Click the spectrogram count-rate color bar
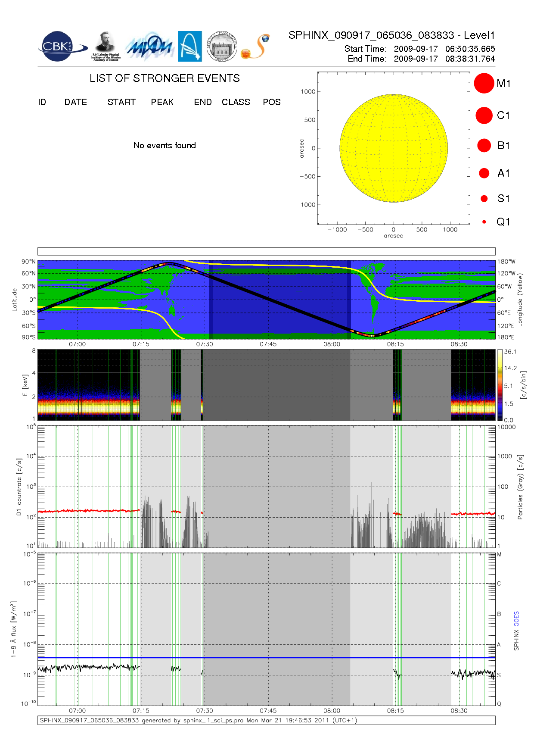The height and width of the screenshot is (756, 534). click(x=500, y=385)
